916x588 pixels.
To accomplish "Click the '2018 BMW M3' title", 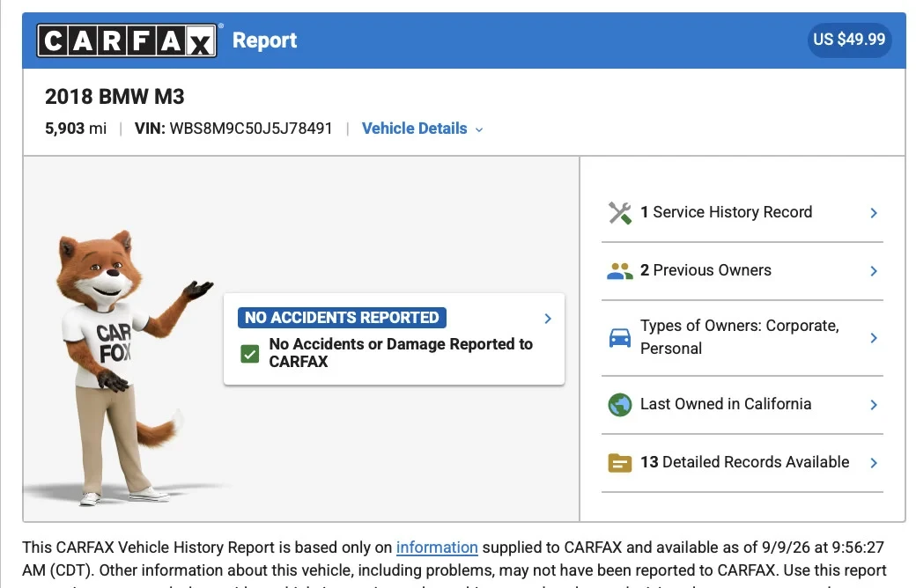I will pos(114,96).
